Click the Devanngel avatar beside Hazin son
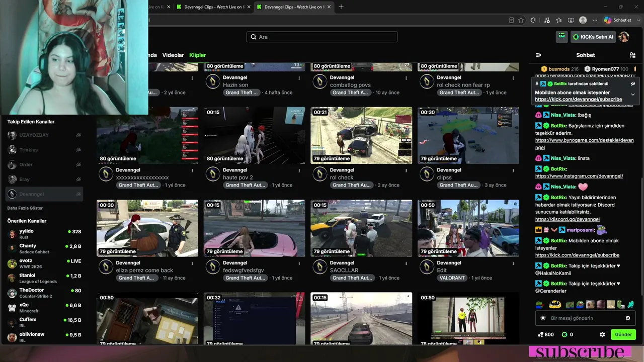The image size is (644, 362). point(213,81)
